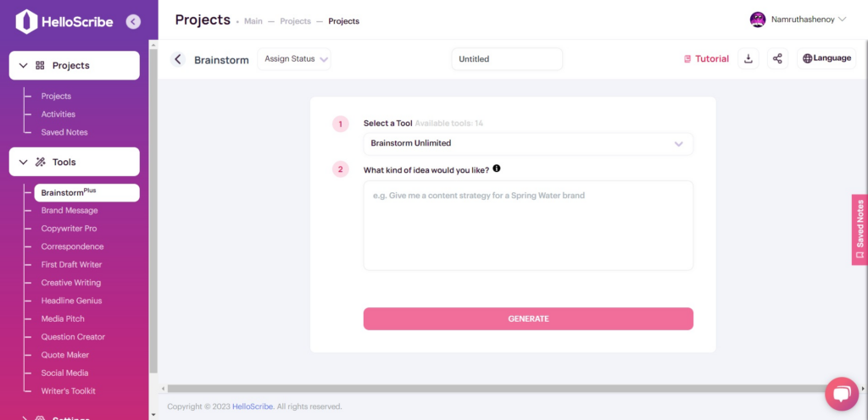868x420 pixels.
Task: Click the pink GENERATE button
Action: 528,319
